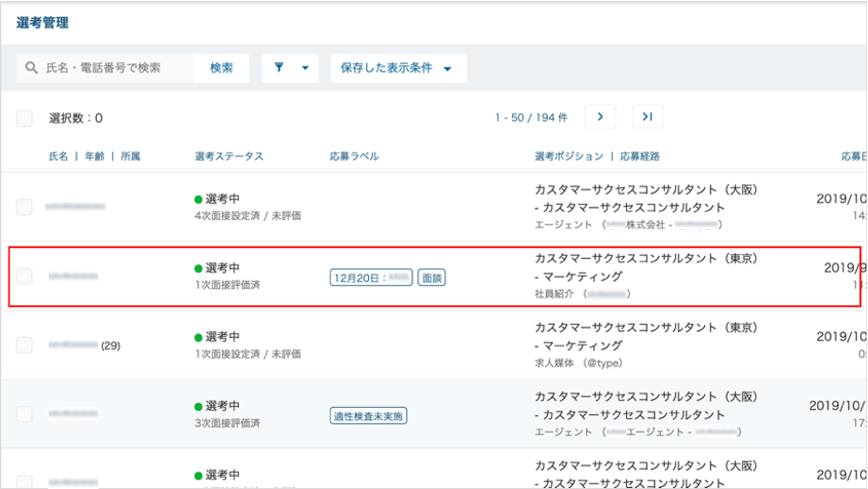Jump to last page icon

(x=648, y=117)
